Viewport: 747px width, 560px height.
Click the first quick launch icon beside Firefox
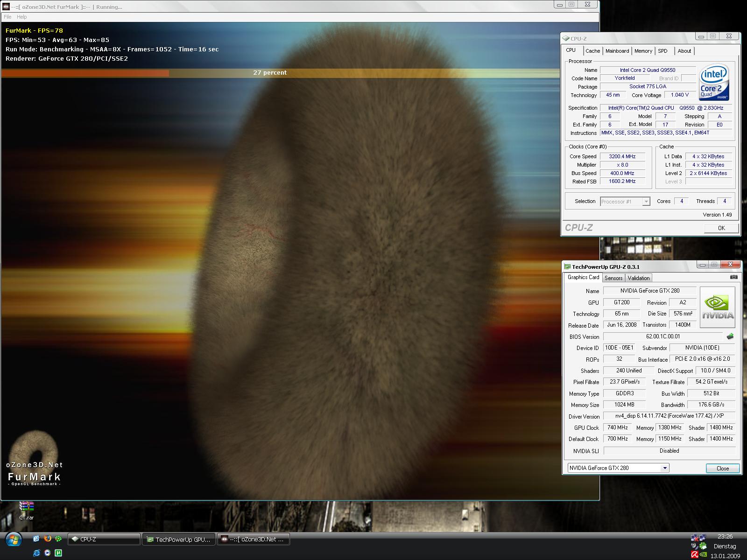[x=36, y=539]
